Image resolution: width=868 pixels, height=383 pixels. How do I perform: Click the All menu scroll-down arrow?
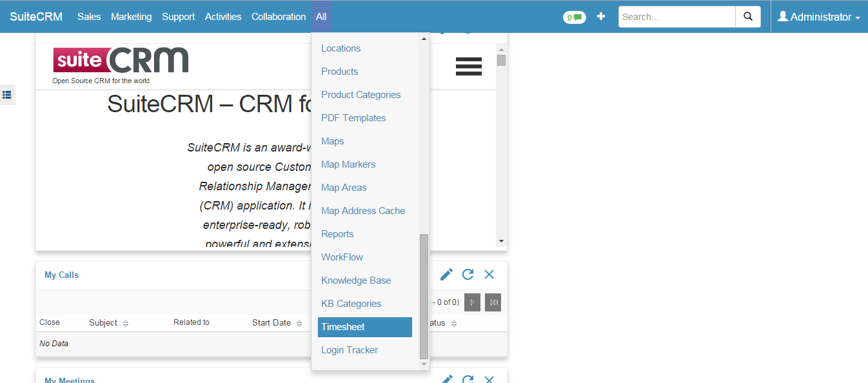click(424, 364)
